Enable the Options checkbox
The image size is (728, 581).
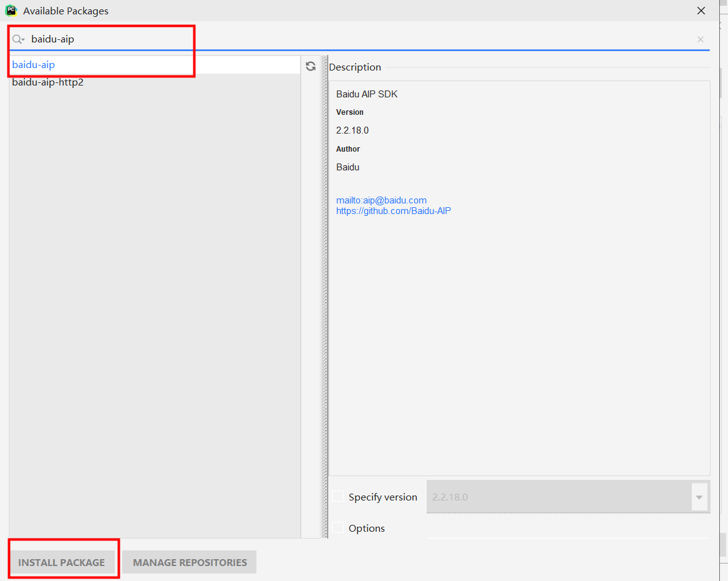point(338,527)
